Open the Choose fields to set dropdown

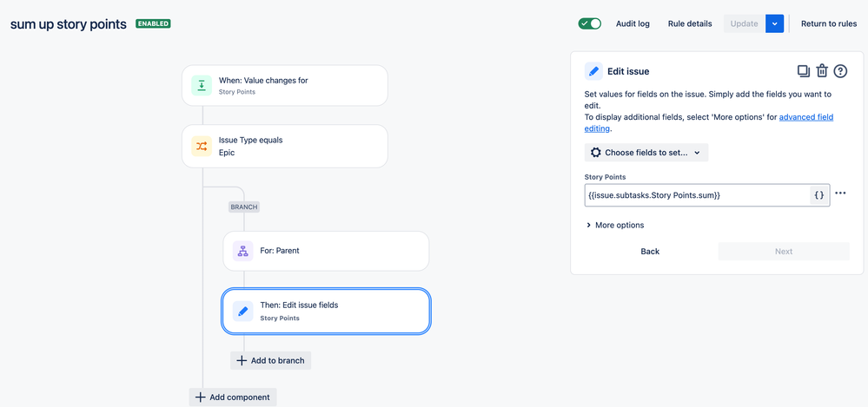coord(646,153)
